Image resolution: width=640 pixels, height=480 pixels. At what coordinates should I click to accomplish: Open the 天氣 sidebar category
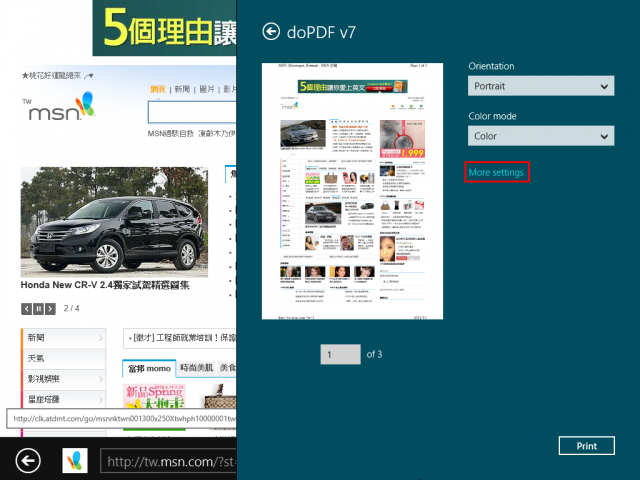tap(64, 358)
